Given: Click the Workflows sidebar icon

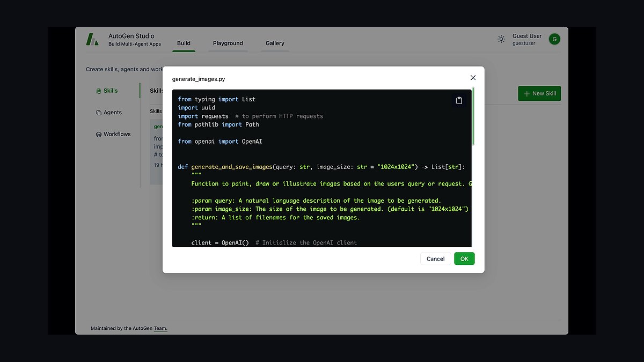Looking at the screenshot, I should click(99, 135).
